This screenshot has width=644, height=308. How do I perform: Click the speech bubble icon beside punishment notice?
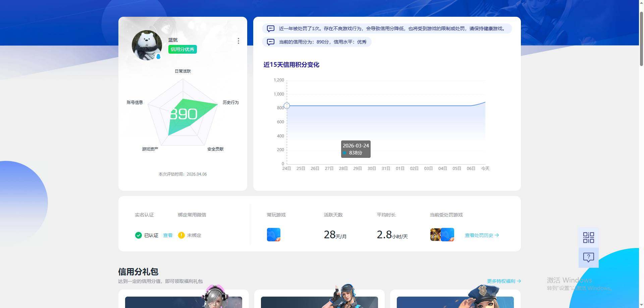coord(271,29)
